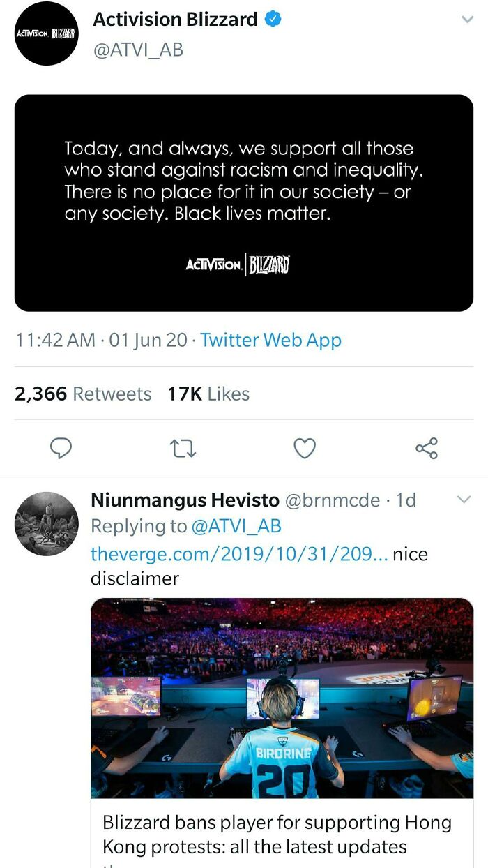
Task: Expand the options menu on the reply tweet
Action: [464, 497]
